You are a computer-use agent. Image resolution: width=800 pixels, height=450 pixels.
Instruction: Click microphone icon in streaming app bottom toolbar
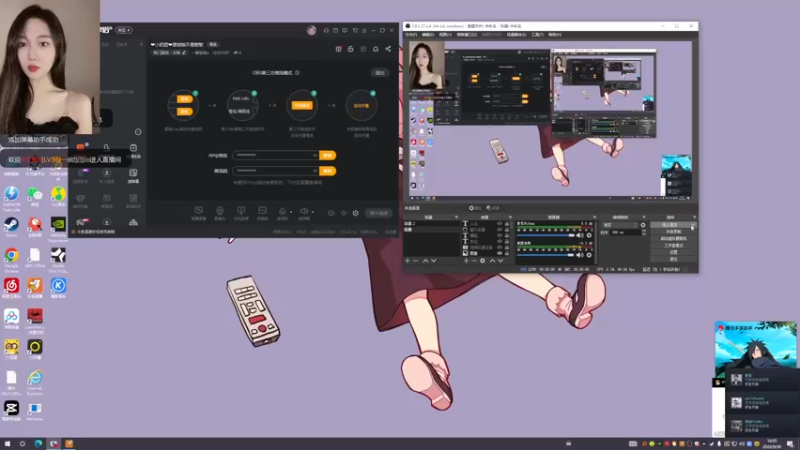pyautogui.click(x=282, y=211)
